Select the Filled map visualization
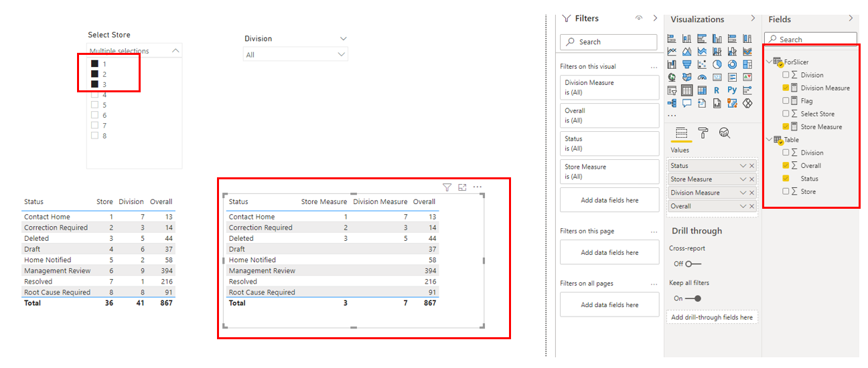 pos(686,77)
